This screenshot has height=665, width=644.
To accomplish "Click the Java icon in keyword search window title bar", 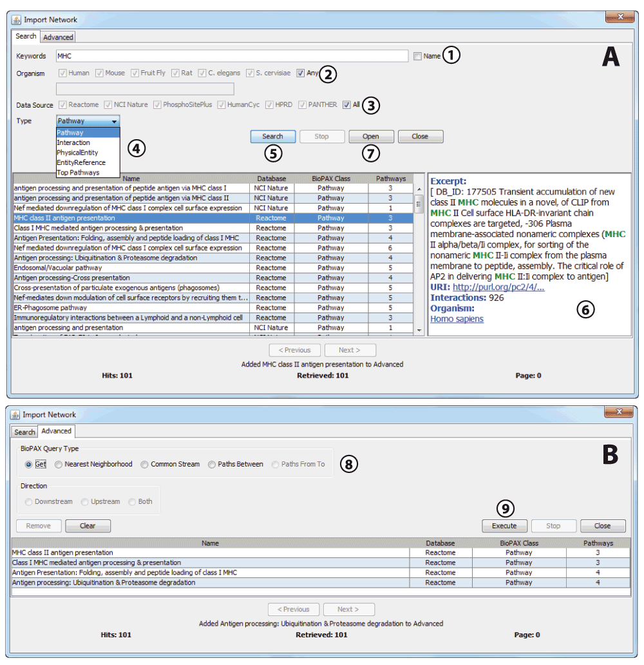I will point(16,20).
